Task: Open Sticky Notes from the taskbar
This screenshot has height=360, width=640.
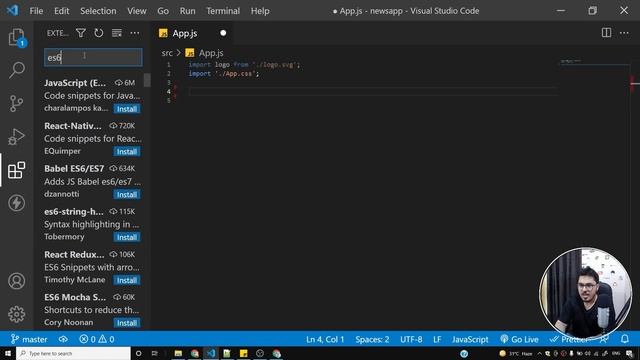Action: 244,353
